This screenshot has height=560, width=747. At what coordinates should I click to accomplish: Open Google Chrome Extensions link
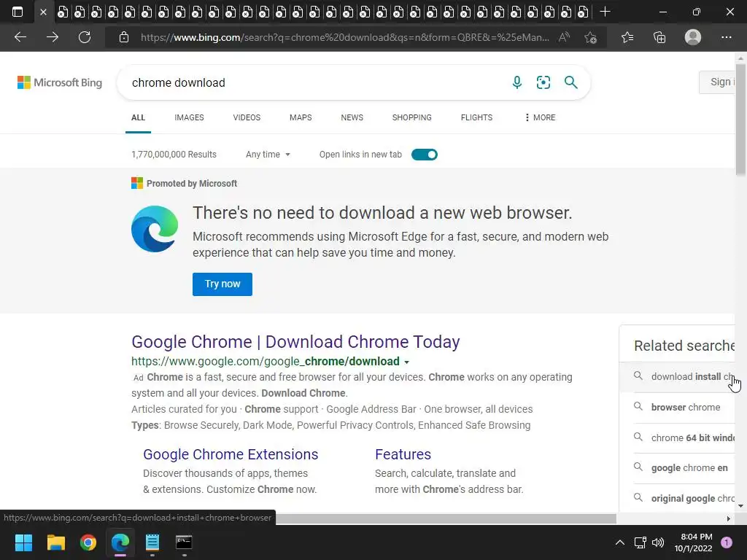pyautogui.click(x=231, y=454)
